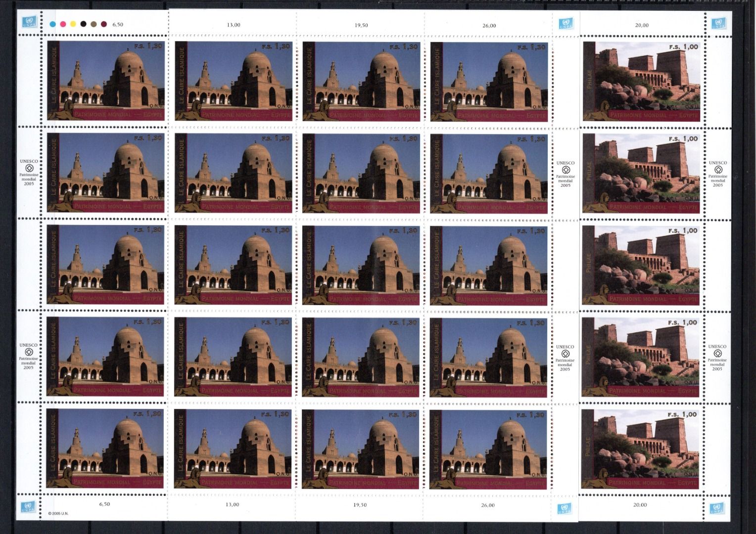Image resolution: width=756 pixels, height=534 pixels.
Task: Select Le Caire stamp in third row, second column
Action: pyautogui.click(x=233, y=265)
